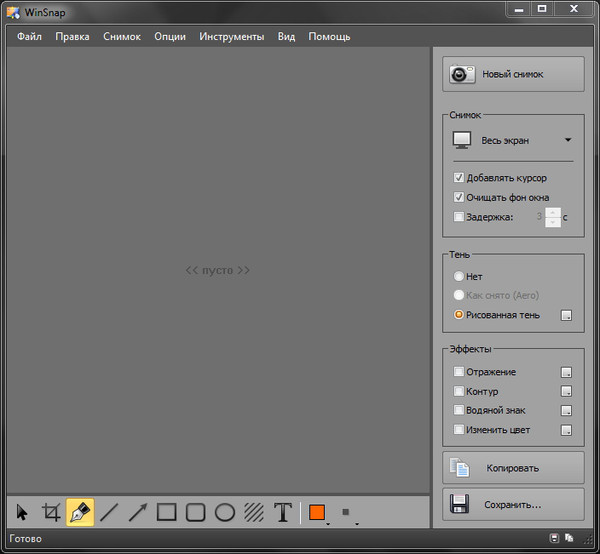Select the arrow pointer tool

point(22,513)
